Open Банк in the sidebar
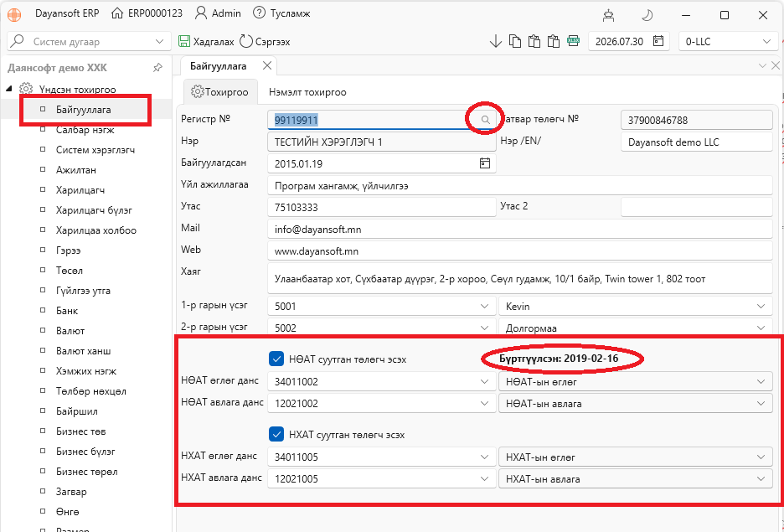Image resolution: width=784 pixels, height=532 pixels. coord(67,311)
